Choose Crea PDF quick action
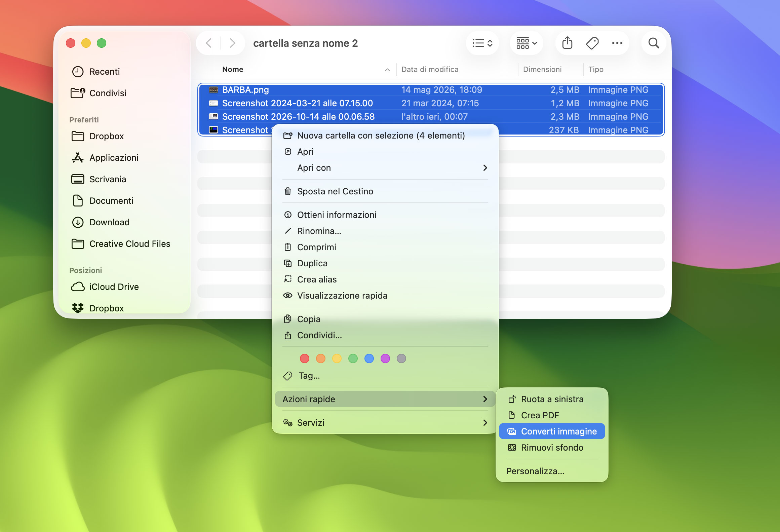Screen dimensions: 780x532 point(552,415)
